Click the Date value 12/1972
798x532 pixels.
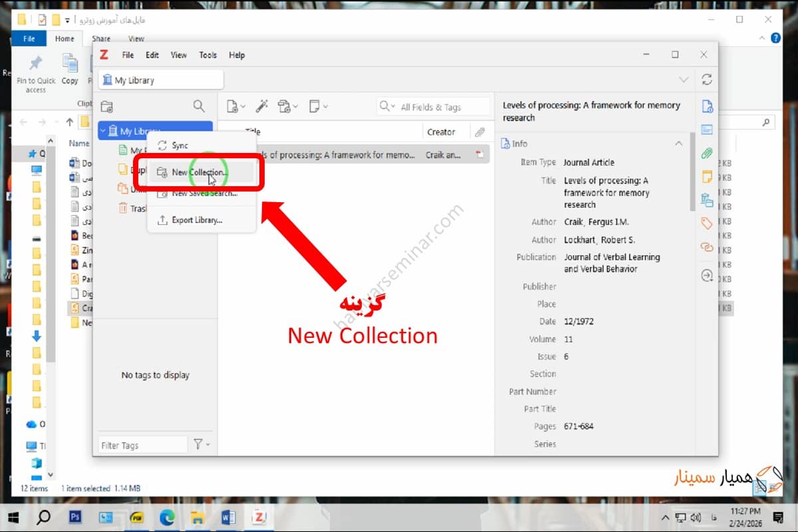coord(579,321)
